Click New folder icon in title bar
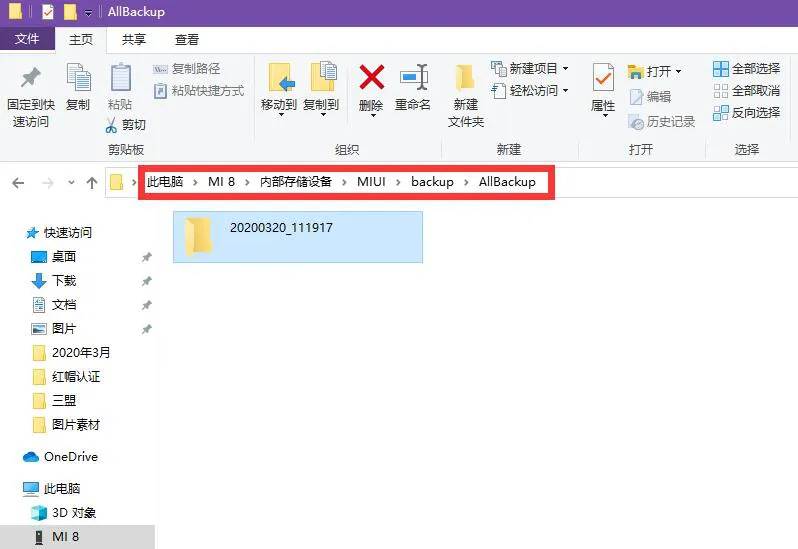The image size is (798, 549). coord(70,11)
